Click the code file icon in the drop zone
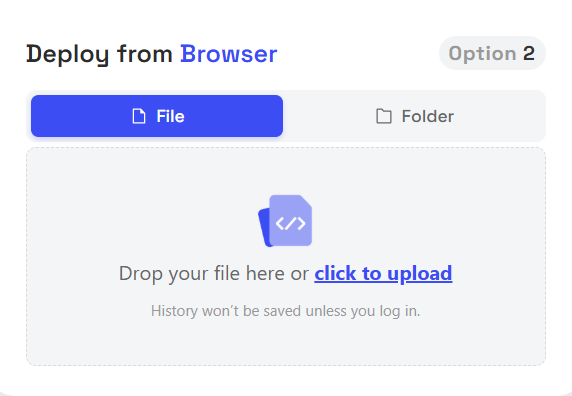Image resolution: width=572 pixels, height=396 pixels. (x=285, y=221)
